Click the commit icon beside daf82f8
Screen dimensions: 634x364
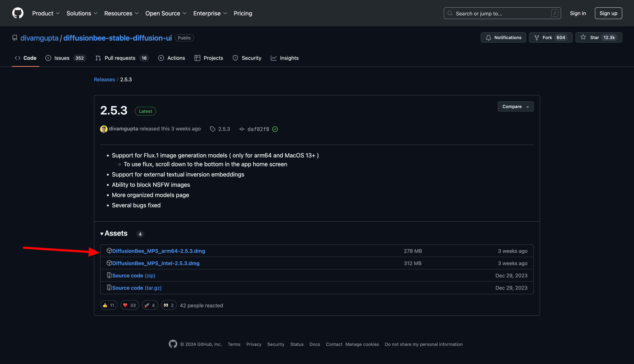point(242,129)
